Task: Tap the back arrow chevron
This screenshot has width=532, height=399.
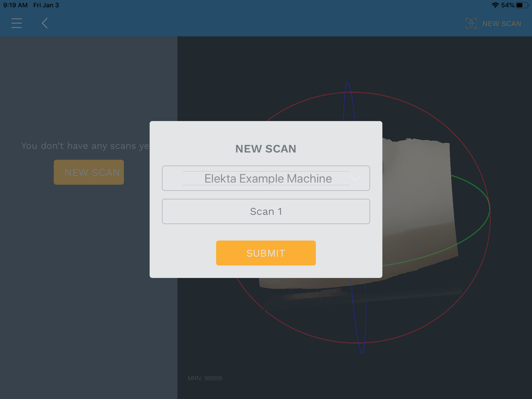Action: click(45, 23)
